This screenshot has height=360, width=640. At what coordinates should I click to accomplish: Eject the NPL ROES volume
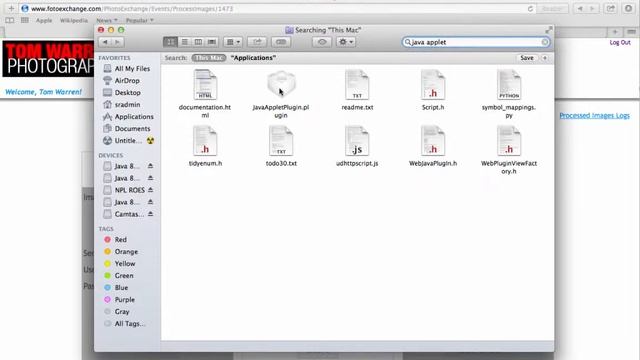pyautogui.click(x=150, y=190)
